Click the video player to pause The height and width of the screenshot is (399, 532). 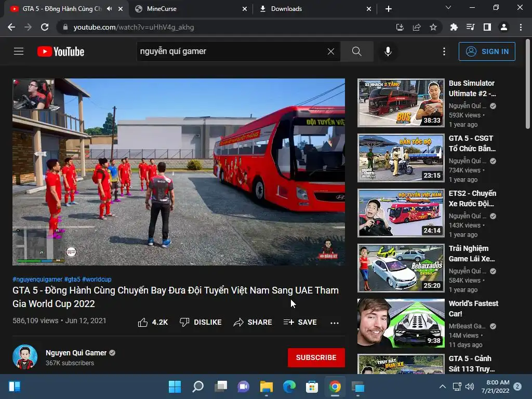[179, 172]
